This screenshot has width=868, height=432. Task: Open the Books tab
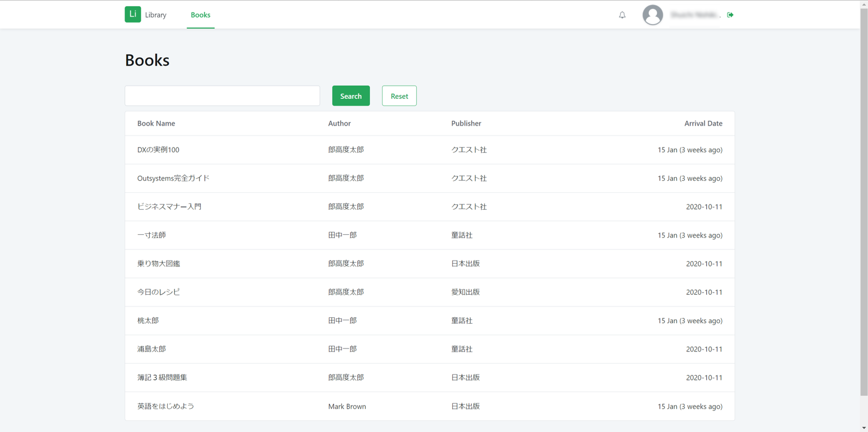(x=200, y=15)
